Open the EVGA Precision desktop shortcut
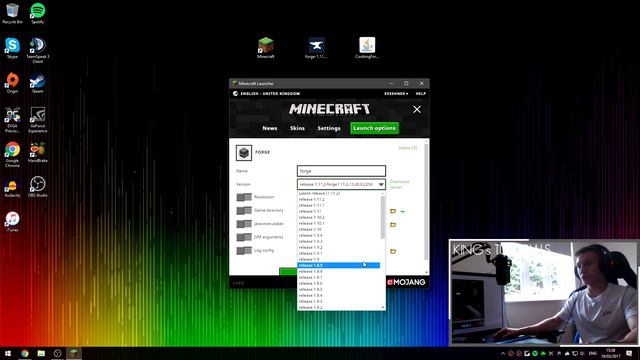 (12, 120)
